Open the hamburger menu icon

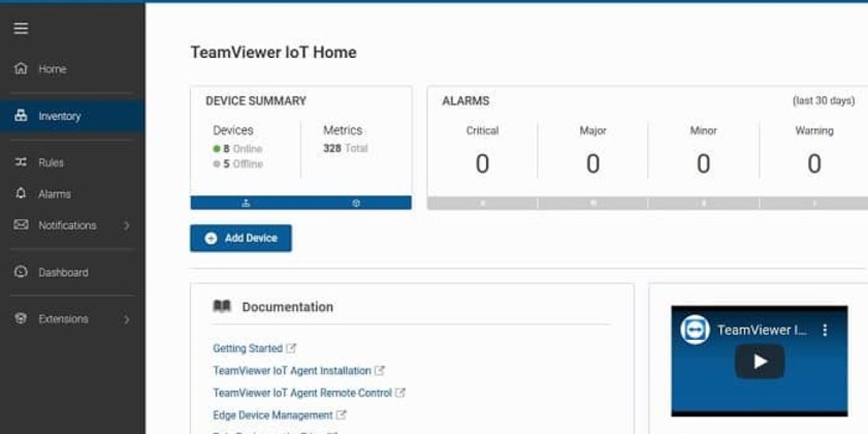tap(21, 28)
